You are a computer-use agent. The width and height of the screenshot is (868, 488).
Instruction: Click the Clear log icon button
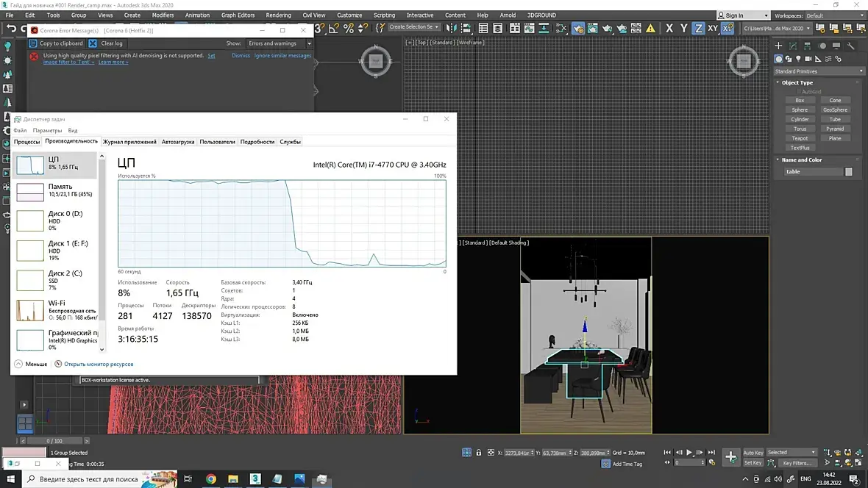click(93, 43)
